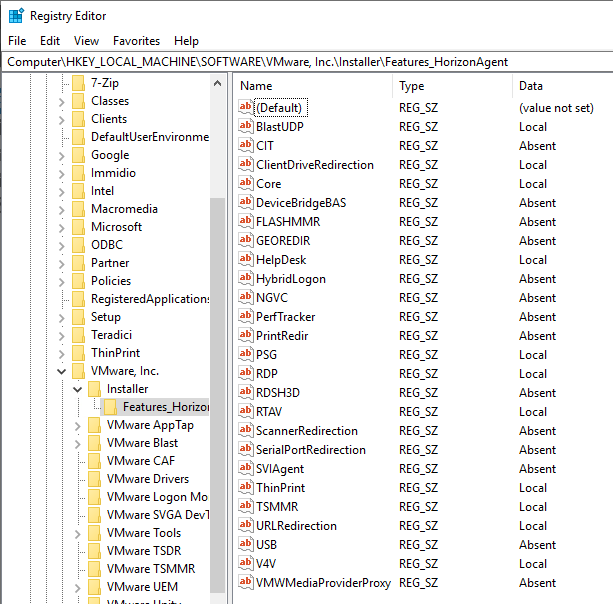Open the View menu

click(86, 41)
